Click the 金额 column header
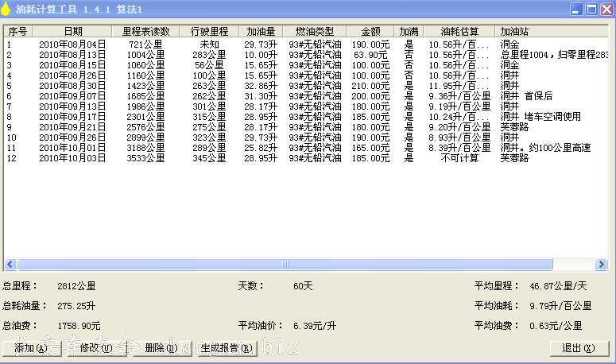Viewport: 616px width, 364px height. point(370,31)
